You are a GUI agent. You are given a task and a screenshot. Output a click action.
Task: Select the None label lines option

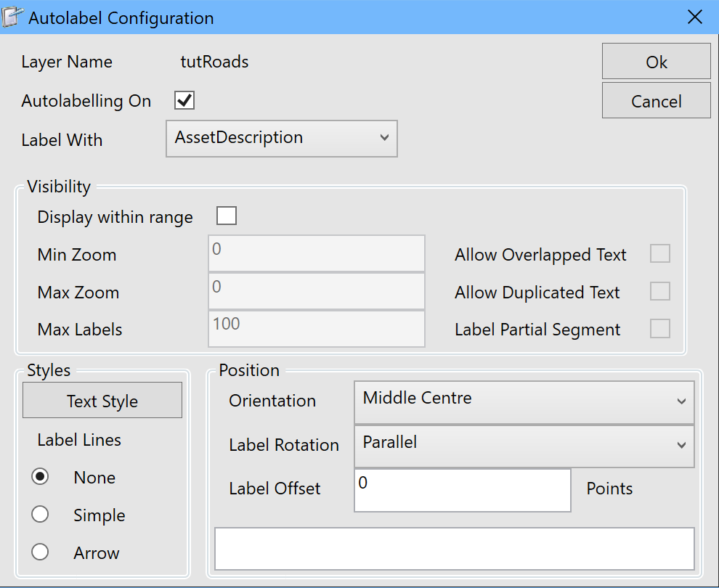[x=40, y=477]
